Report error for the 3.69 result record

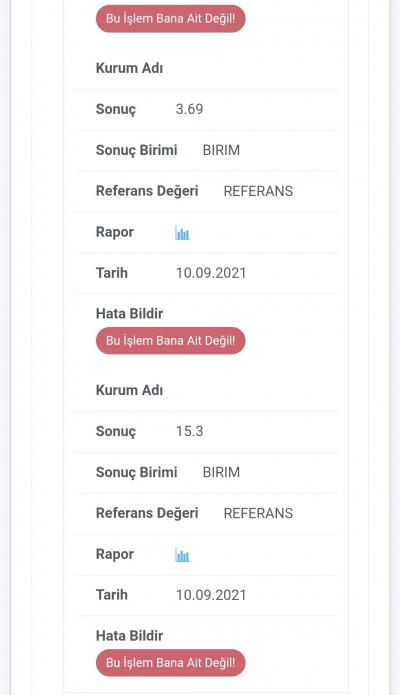(x=170, y=341)
